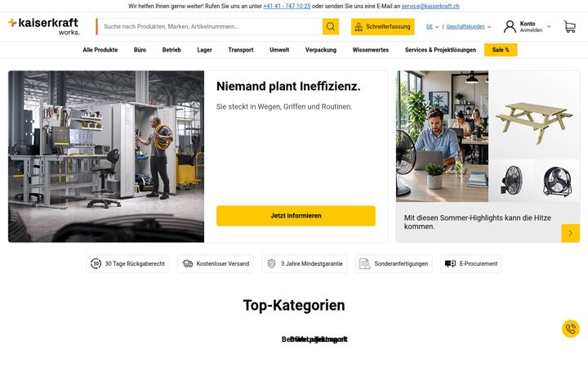
Task: Open the Alle Produkte menu
Action: (x=100, y=50)
